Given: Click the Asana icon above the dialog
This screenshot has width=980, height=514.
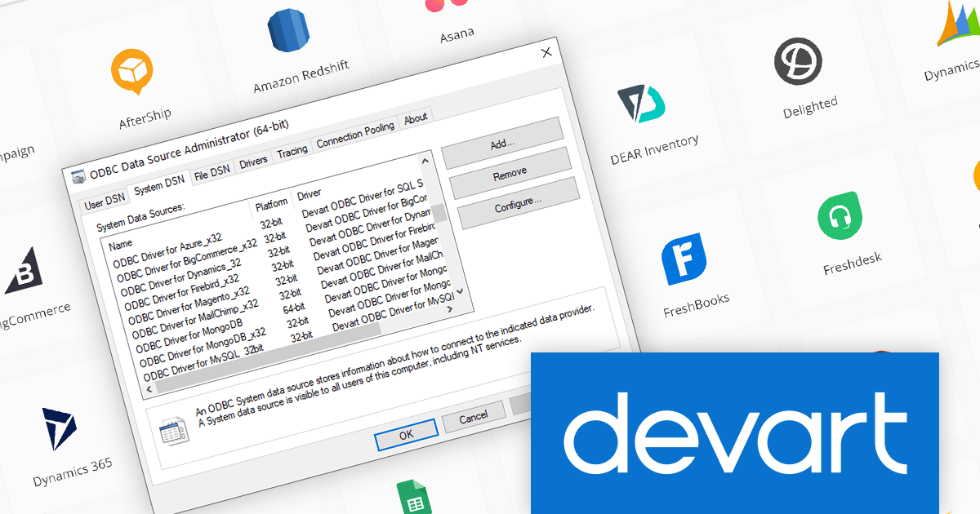Looking at the screenshot, I should coord(447,6).
